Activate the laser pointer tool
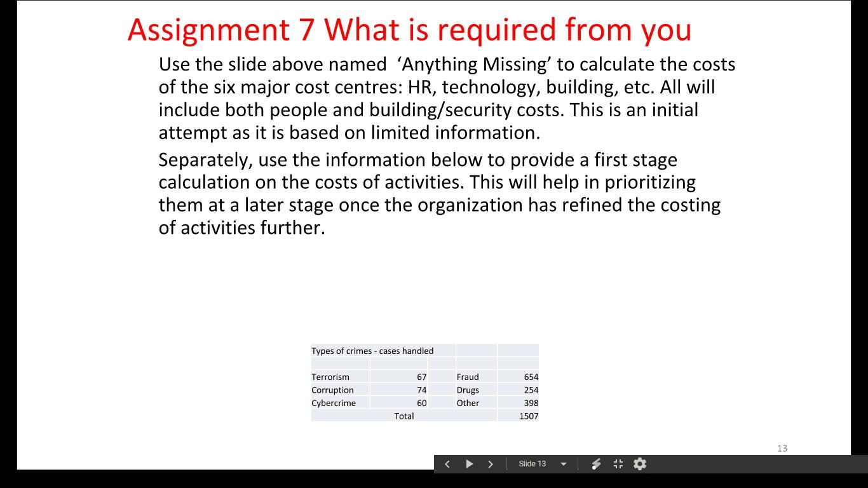This screenshot has height=488, width=868. pyautogui.click(x=596, y=464)
